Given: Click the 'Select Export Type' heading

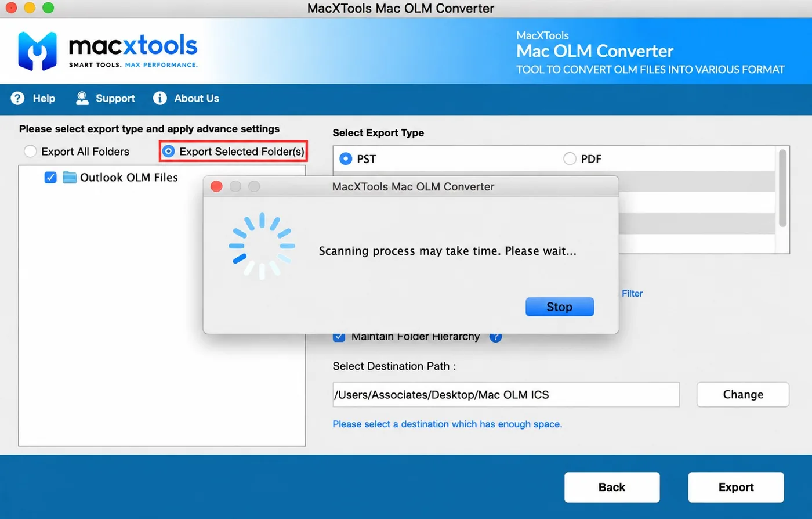Looking at the screenshot, I should (378, 132).
